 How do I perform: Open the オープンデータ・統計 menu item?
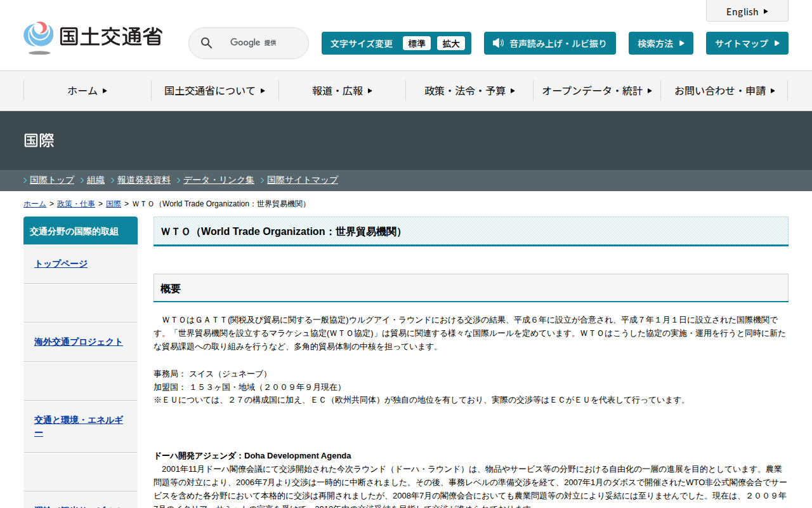[x=596, y=91]
